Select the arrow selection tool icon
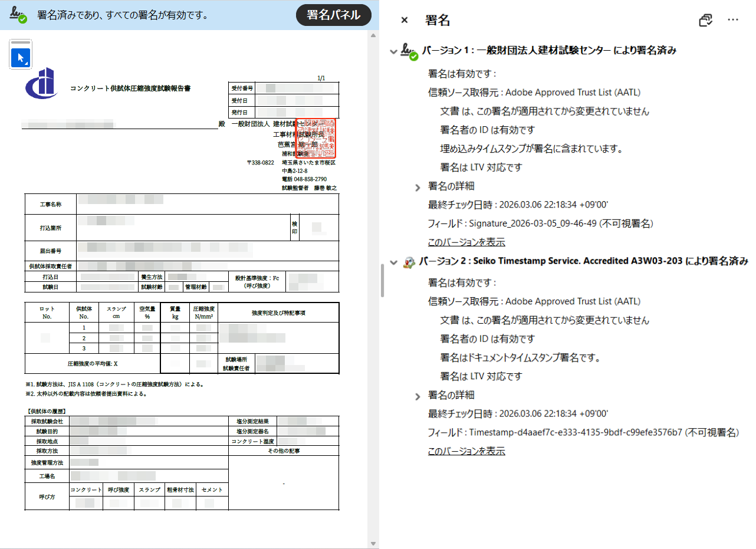The image size is (756, 549). tap(21, 58)
